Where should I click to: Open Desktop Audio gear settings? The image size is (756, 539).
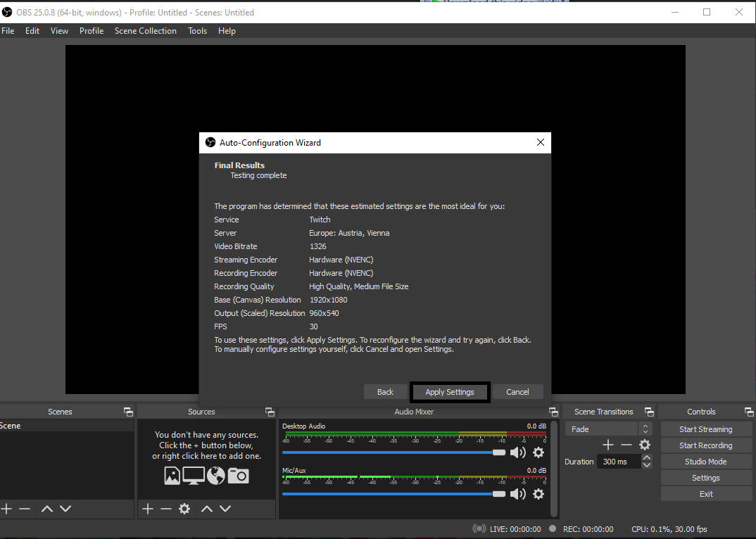538,452
